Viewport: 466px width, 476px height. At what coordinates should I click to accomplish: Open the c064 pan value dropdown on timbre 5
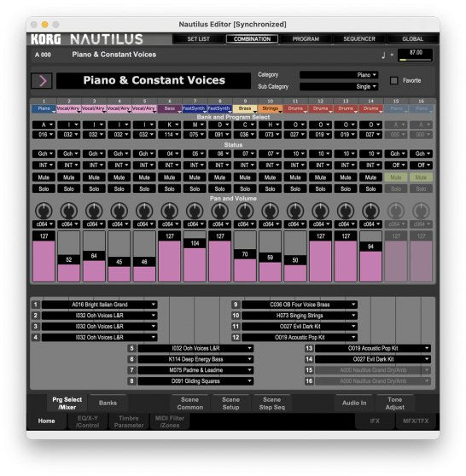pos(144,224)
